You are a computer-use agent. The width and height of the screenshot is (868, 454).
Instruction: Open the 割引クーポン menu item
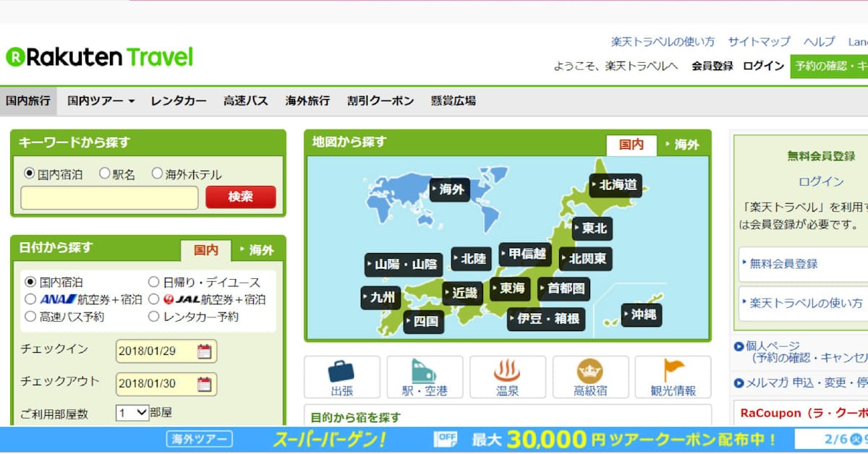point(380,101)
